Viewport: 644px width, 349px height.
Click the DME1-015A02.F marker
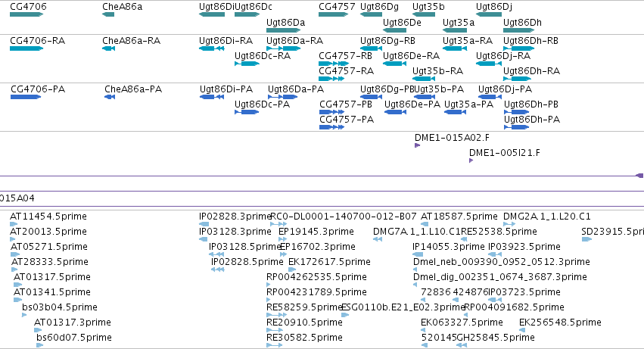(417, 145)
